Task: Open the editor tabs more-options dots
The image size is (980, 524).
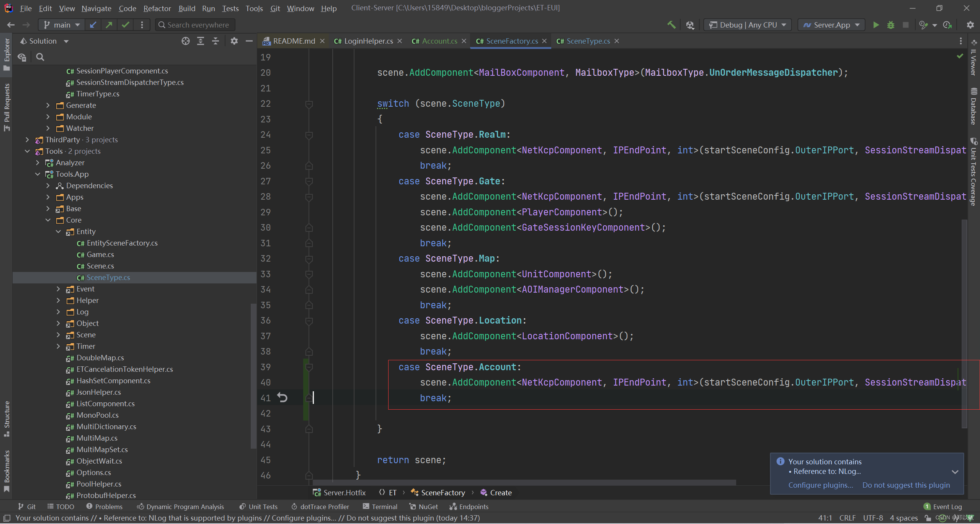Action: (960, 41)
